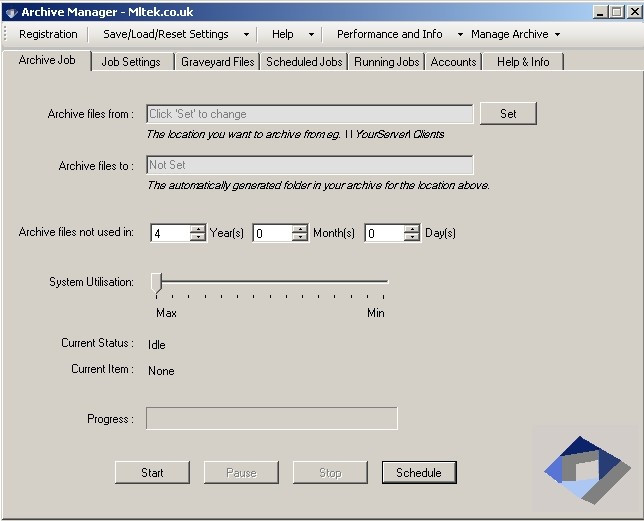Click the Min label under slider
Image resolution: width=644 pixels, height=521 pixels.
click(x=376, y=313)
